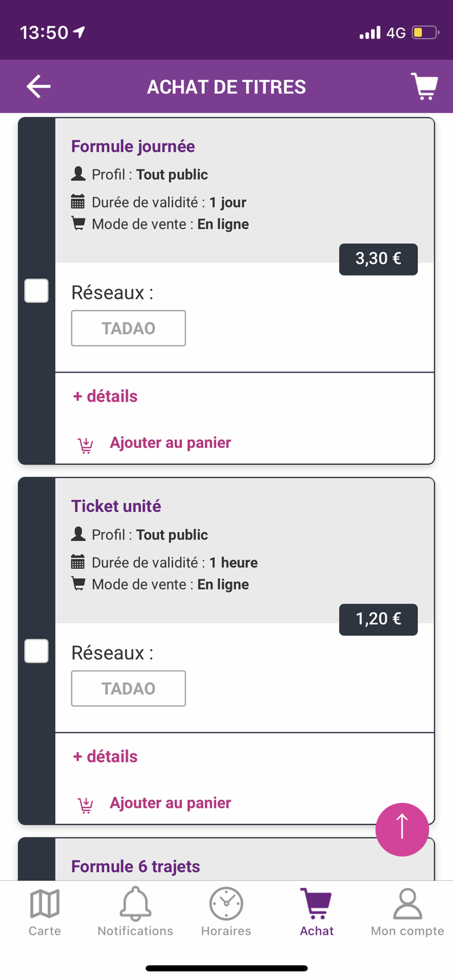The width and height of the screenshot is (453, 980).
Task: Select the Achat cart tab
Action: [x=317, y=911]
